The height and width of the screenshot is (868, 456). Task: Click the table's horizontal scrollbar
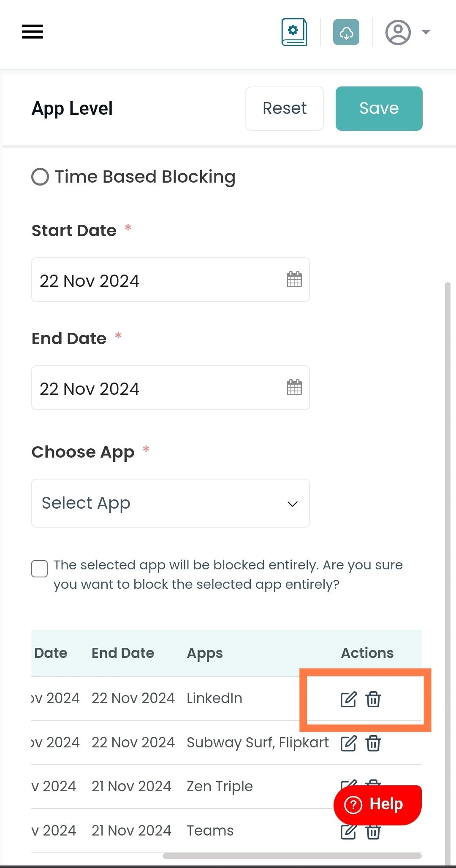point(292,856)
